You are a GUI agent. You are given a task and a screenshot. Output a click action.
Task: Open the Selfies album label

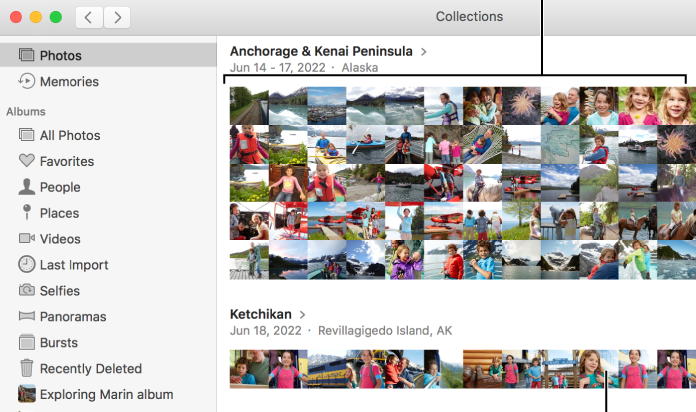tap(60, 290)
